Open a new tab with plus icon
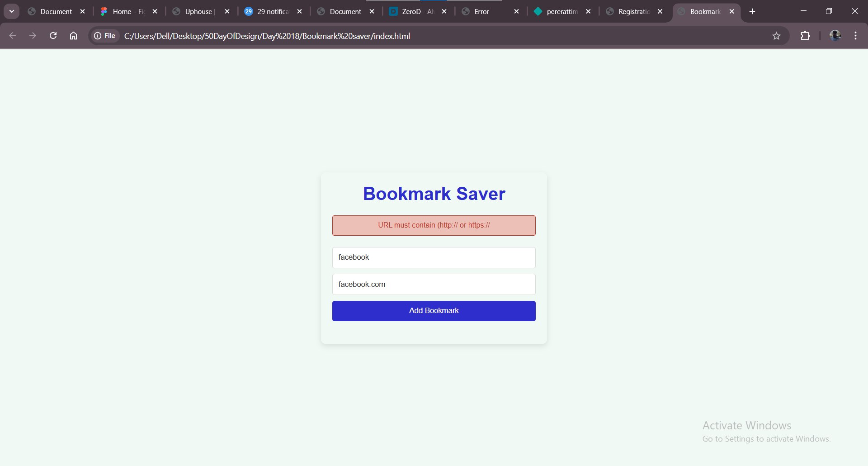Image resolution: width=868 pixels, height=466 pixels. (752, 11)
